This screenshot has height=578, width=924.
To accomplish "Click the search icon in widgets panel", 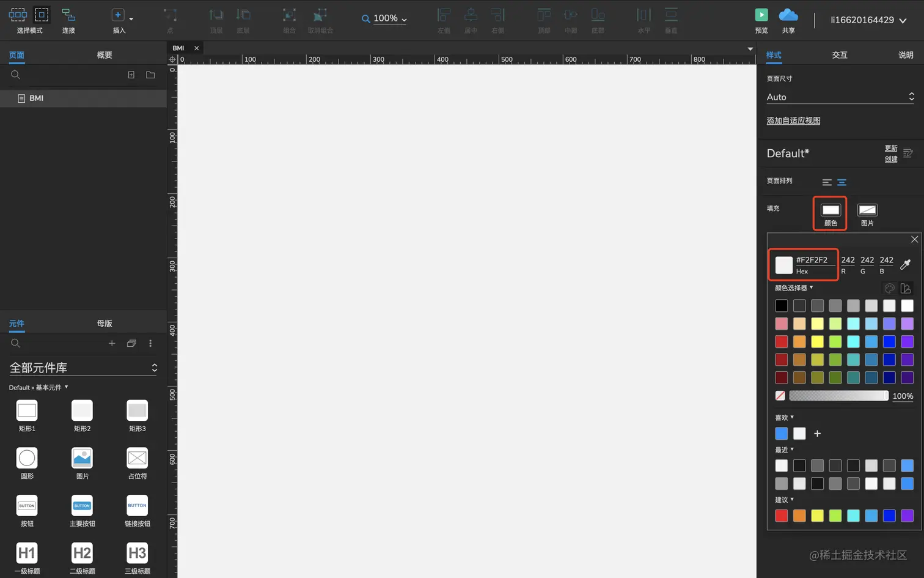I will click(x=16, y=343).
